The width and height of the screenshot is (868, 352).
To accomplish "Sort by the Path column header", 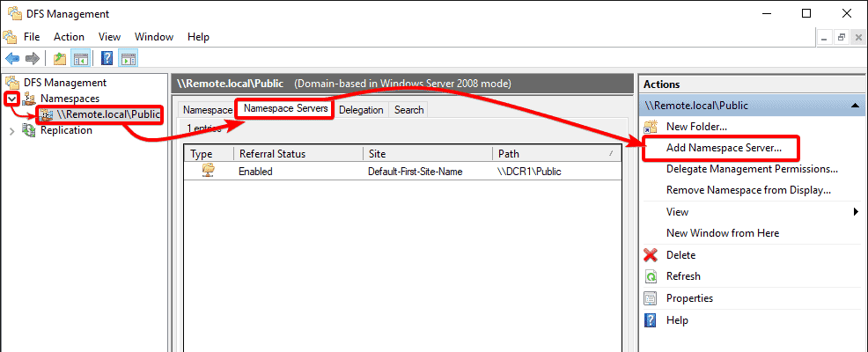I will pos(556,154).
